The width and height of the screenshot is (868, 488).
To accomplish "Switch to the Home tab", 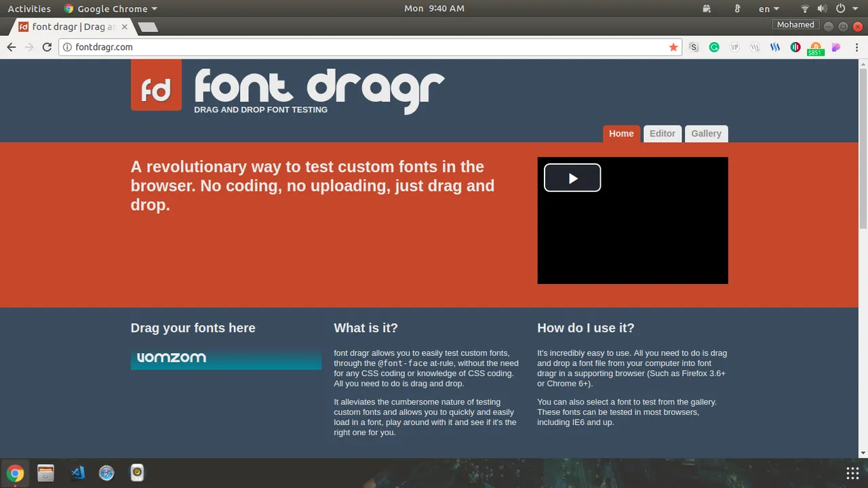I will tap(621, 134).
